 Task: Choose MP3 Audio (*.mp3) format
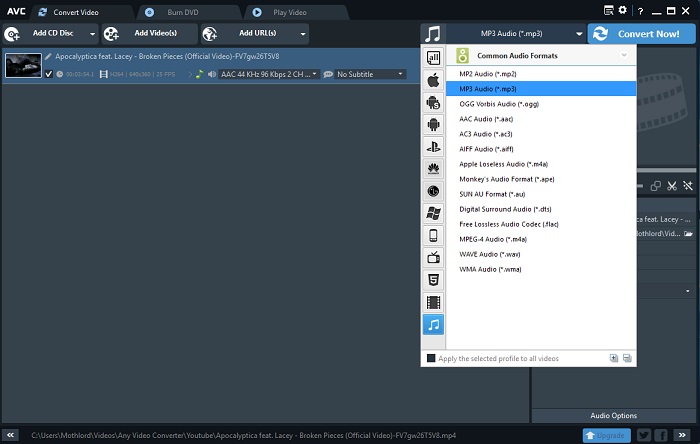(x=541, y=89)
